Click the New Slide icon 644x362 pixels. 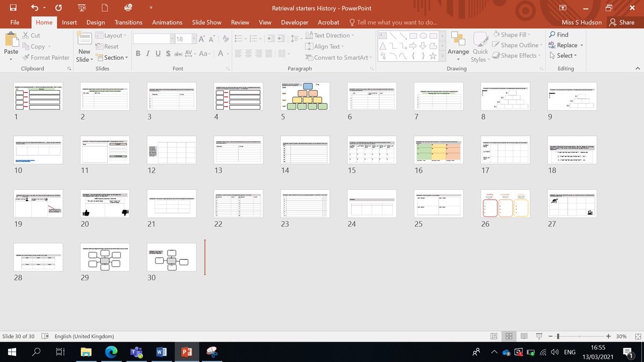[84, 40]
